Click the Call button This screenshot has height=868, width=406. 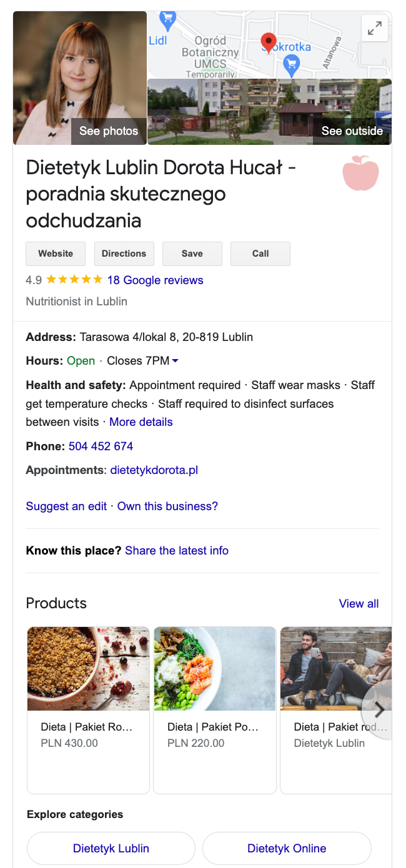pos(260,254)
